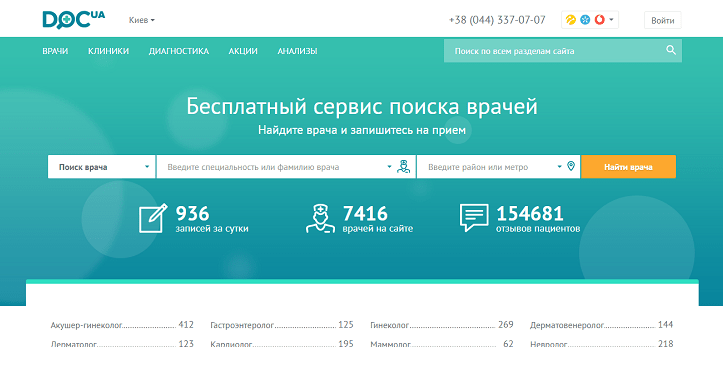Open the АКЦИИ menu item

point(243,51)
